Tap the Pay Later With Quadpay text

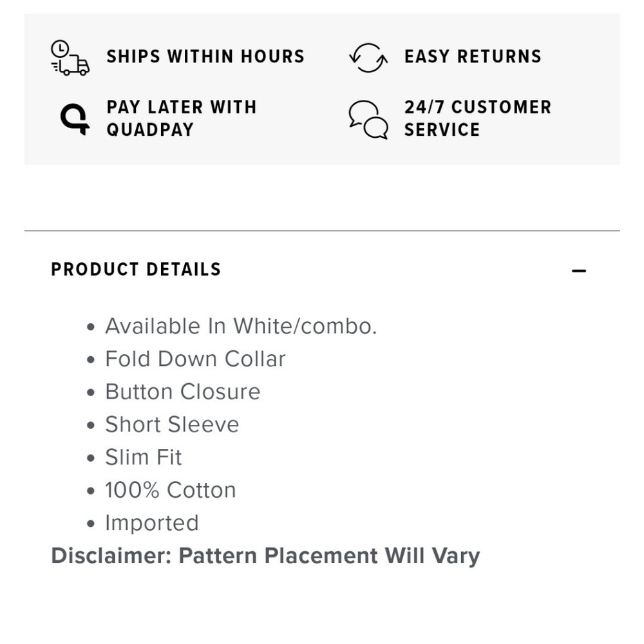coord(181,118)
